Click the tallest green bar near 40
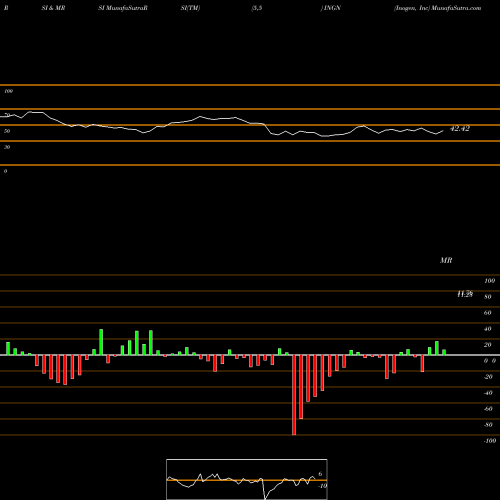The image size is (500, 500). tap(101, 342)
